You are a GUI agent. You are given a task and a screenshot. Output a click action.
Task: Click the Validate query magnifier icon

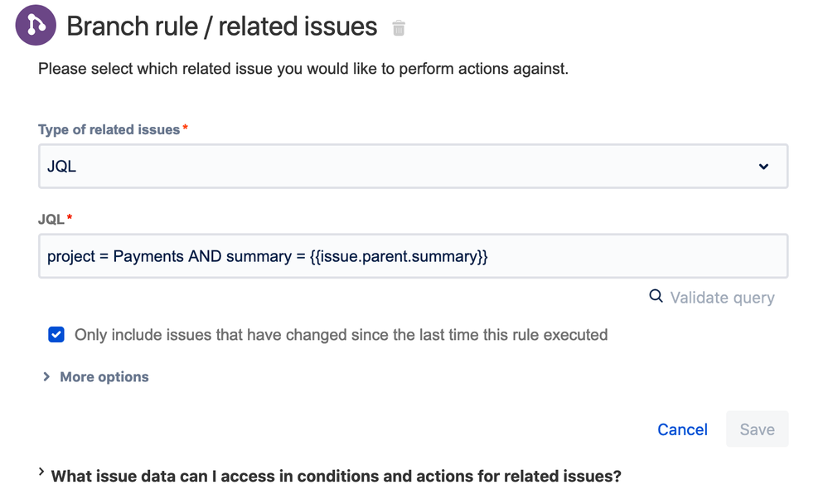click(656, 297)
